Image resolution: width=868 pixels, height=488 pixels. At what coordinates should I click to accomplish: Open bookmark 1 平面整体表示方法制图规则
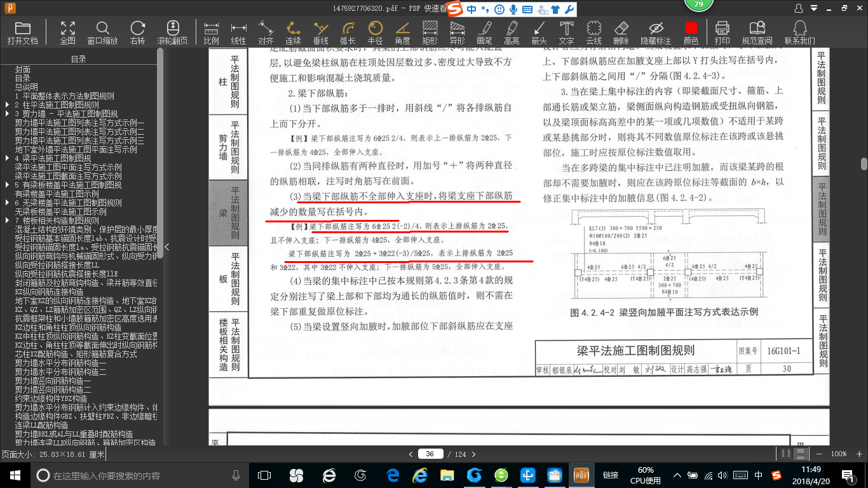tap(65, 96)
